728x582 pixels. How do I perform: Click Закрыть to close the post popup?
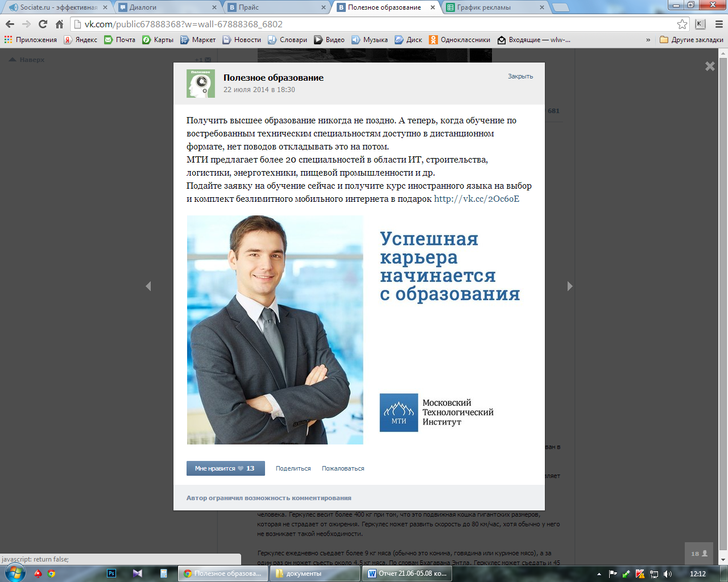click(x=520, y=76)
